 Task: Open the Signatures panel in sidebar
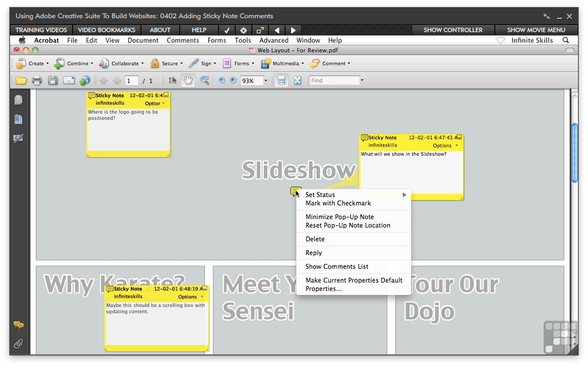(18, 139)
